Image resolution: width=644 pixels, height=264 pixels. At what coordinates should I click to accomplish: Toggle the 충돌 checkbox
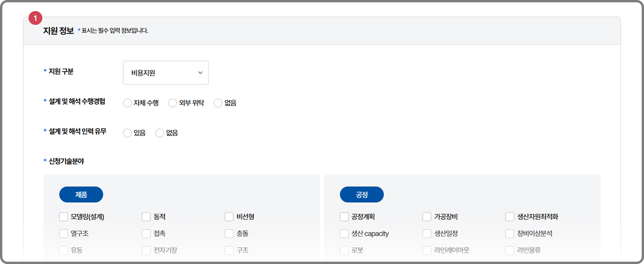pyautogui.click(x=229, y=234)
